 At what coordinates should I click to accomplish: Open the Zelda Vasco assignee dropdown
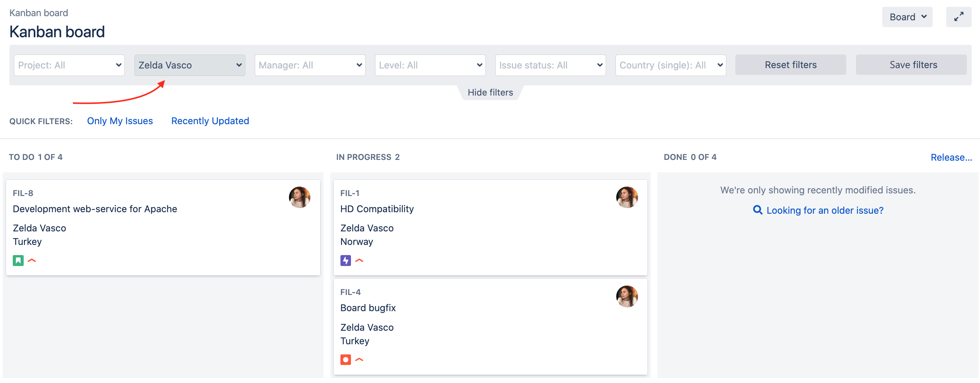click(189, 65)
